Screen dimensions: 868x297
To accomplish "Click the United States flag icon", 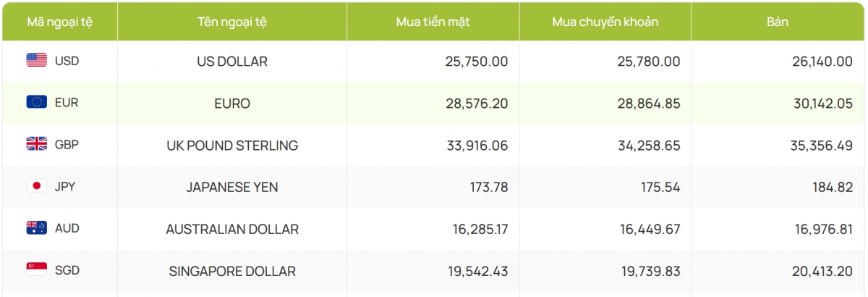I will click(x=37, y=61).
